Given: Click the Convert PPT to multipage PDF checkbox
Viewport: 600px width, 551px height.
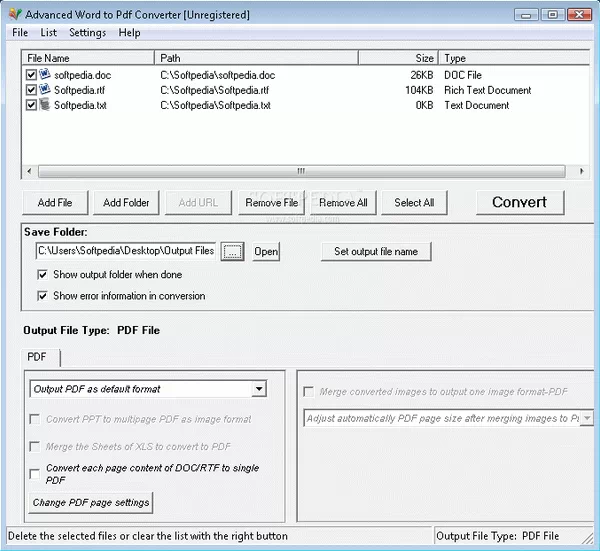Looking at the screenshot, I should (35, 419).
